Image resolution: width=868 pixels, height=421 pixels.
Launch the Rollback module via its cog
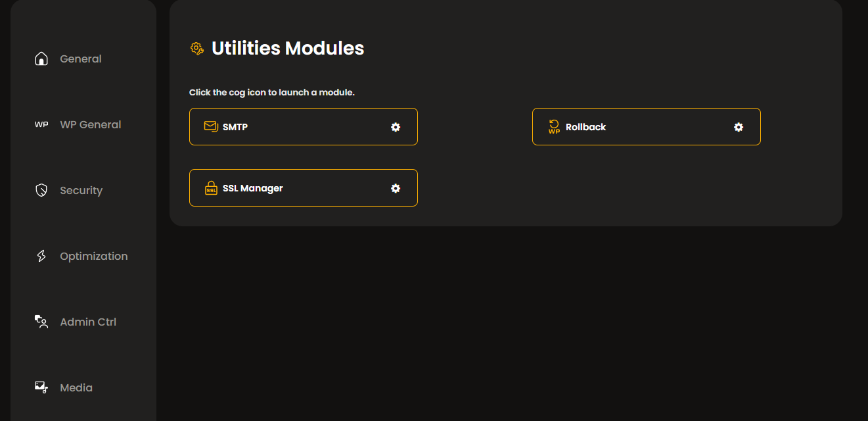[x=739, y=127]
